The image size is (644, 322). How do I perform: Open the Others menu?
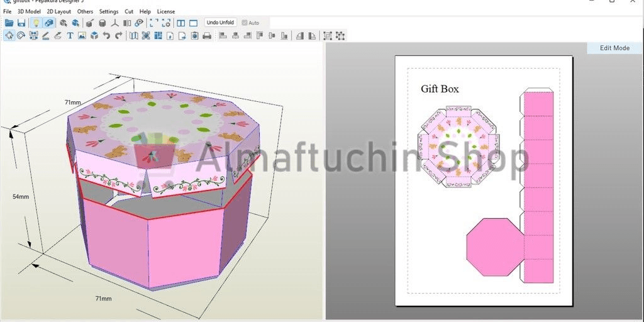point(85,11)
